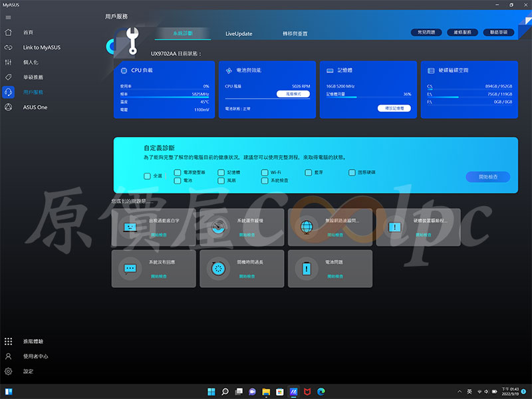
Task: Open Microsoft Edge from the taskbar
Action: click(x=321, y=392)
